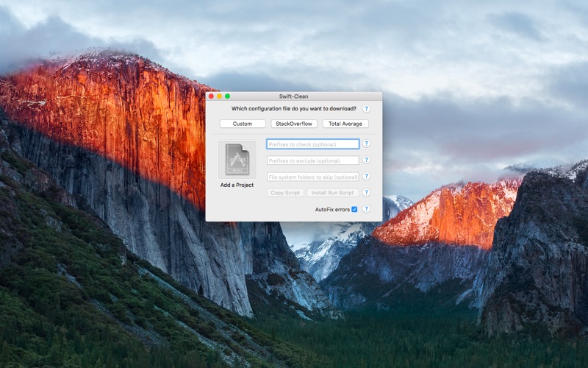Choose the Custom configuration file

(243, 124)
